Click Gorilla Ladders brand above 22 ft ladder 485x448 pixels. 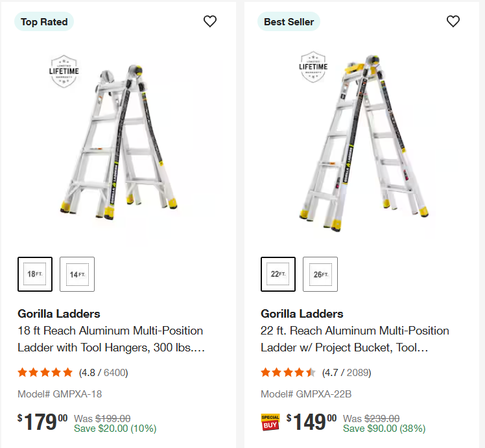click(x=302, y=314)
